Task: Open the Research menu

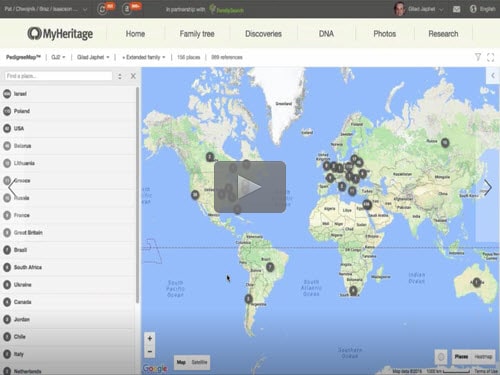Action: pos(443,34)
